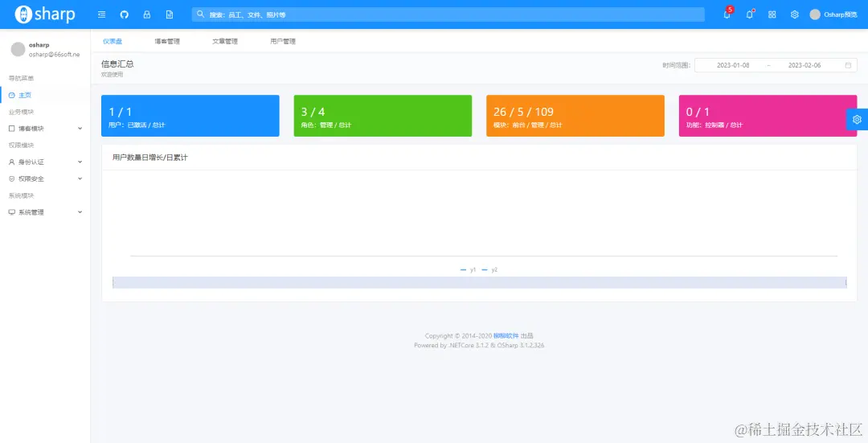868x443 pixels.
Task: Focus the search box for 员工、文件、照片
Action: [x=448, y=15]
